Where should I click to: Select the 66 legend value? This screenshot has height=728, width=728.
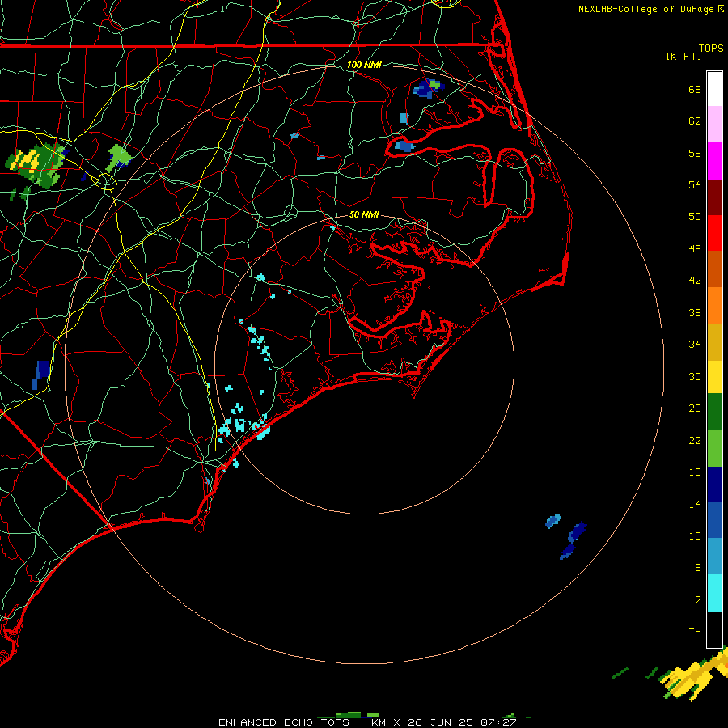695,90
